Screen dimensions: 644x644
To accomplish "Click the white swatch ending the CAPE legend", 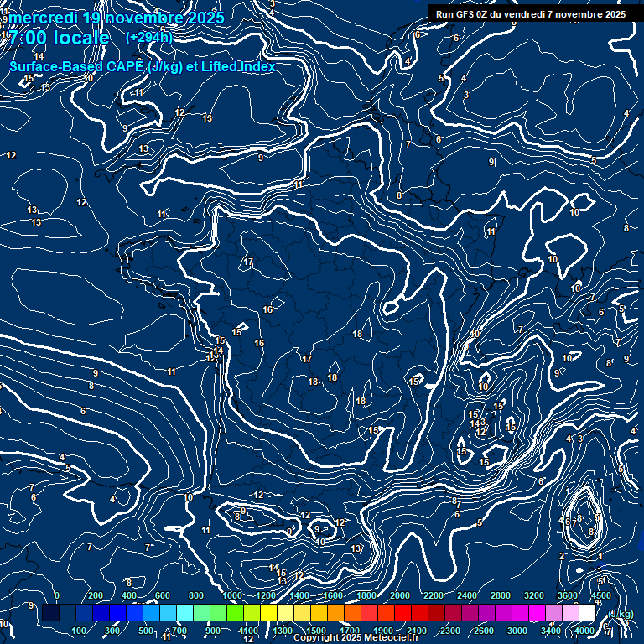I will 587,612.
